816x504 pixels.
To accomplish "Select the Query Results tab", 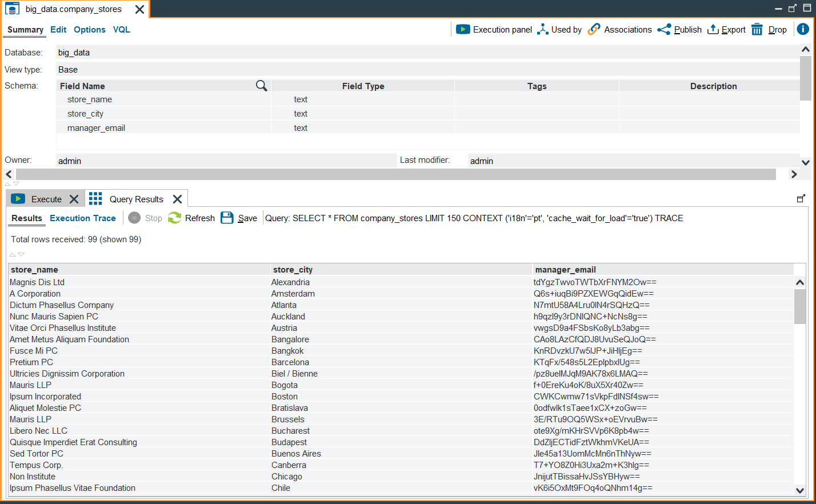I will (x=137, y=199).
